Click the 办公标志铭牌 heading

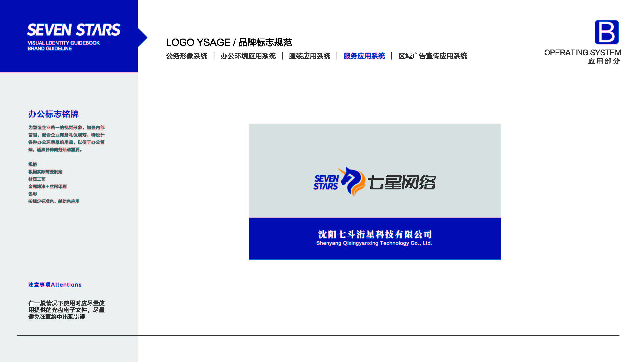coord(53,114)
